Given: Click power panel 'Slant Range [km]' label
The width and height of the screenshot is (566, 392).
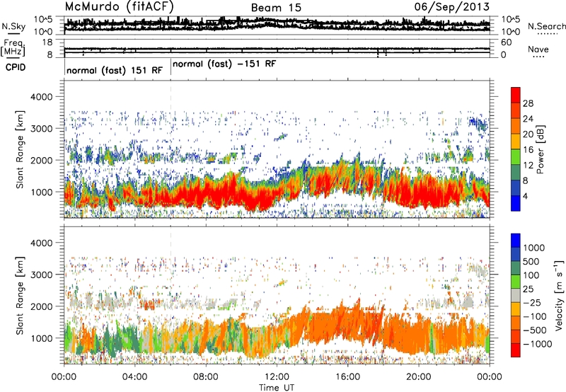Looking at the screenshot, I should tap(20, 149).
